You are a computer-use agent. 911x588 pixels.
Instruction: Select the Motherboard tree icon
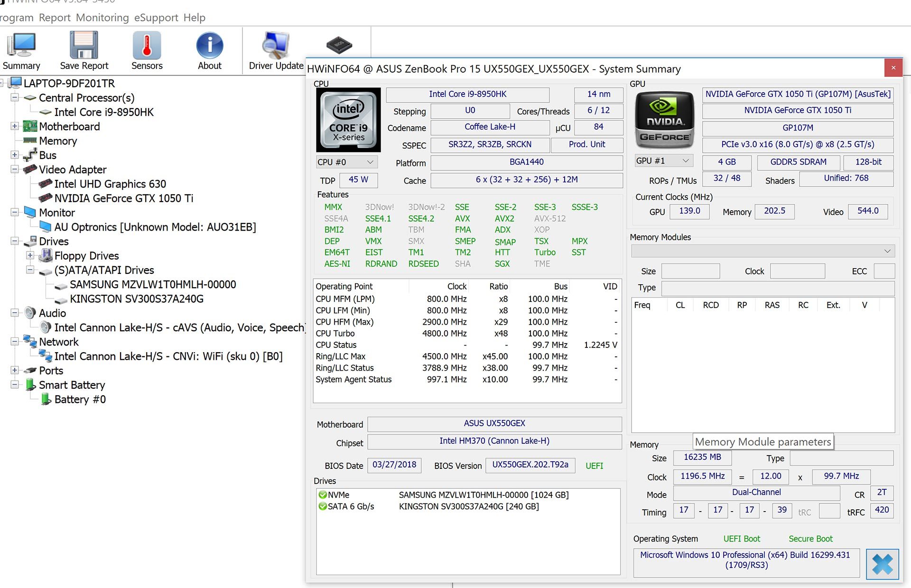tap(30, 126)
